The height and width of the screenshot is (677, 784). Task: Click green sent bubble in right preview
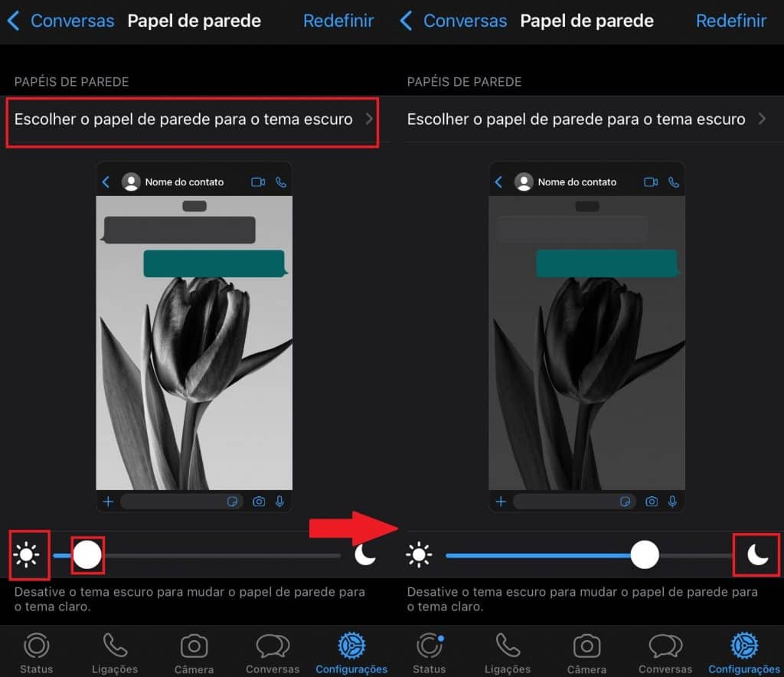(607, 263)
